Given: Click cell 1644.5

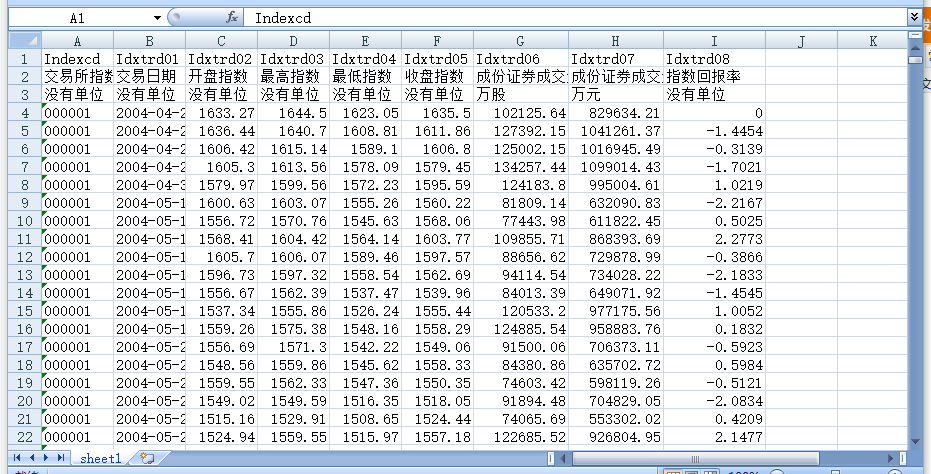Looking at the screenshot, I should click(x=293, y=113).
